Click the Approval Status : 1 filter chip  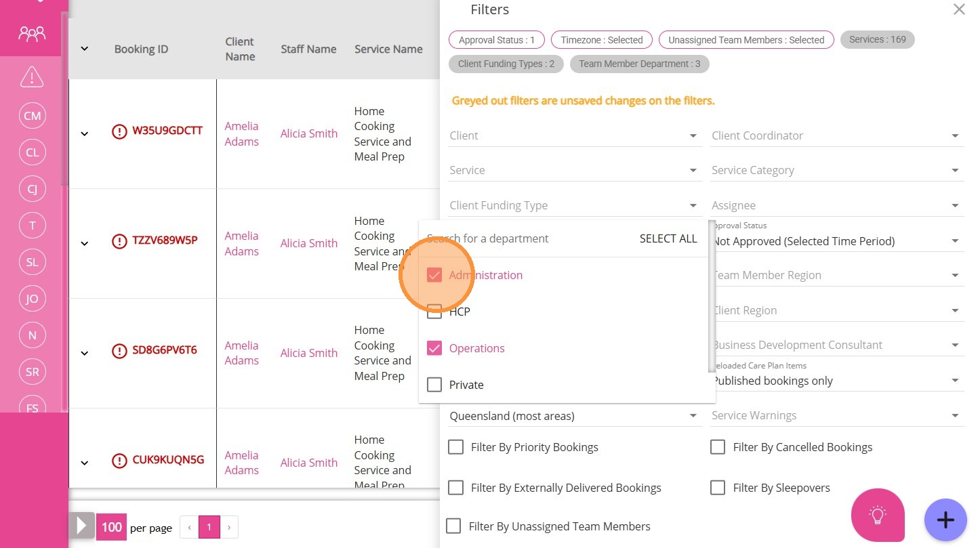coord(497,40)
